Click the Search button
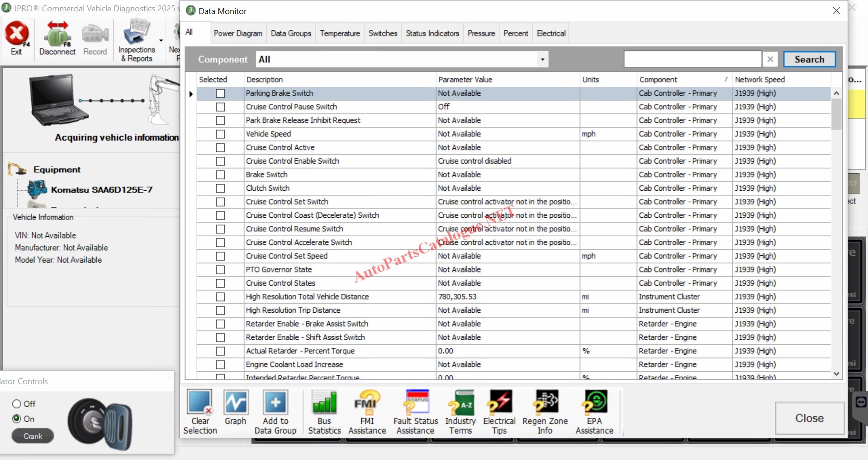The image size is (868, 460). (x=809, y=60)
